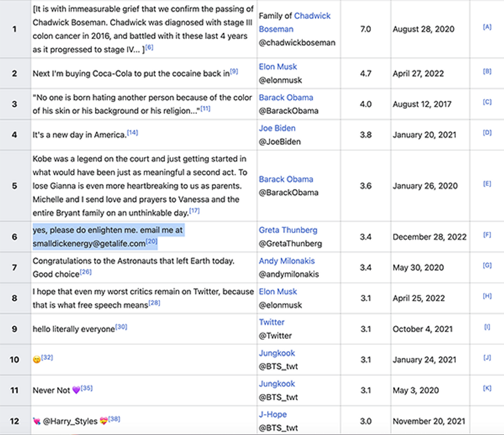The image size is (504, 435).
Task: Follow citation [9] after Coca-Cola tweet
Action: tap(234, 71)
